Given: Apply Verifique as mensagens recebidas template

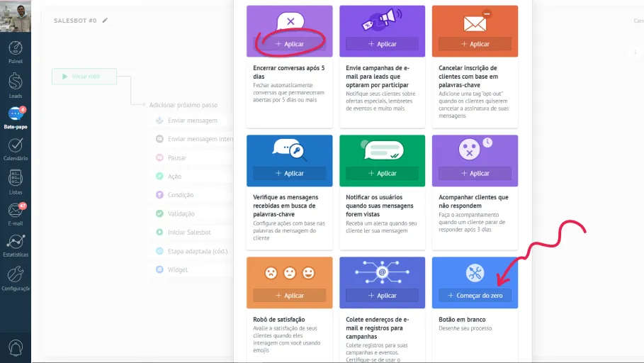Looking at the screenshot, I should pyautogui.click(x=290, y=174).
